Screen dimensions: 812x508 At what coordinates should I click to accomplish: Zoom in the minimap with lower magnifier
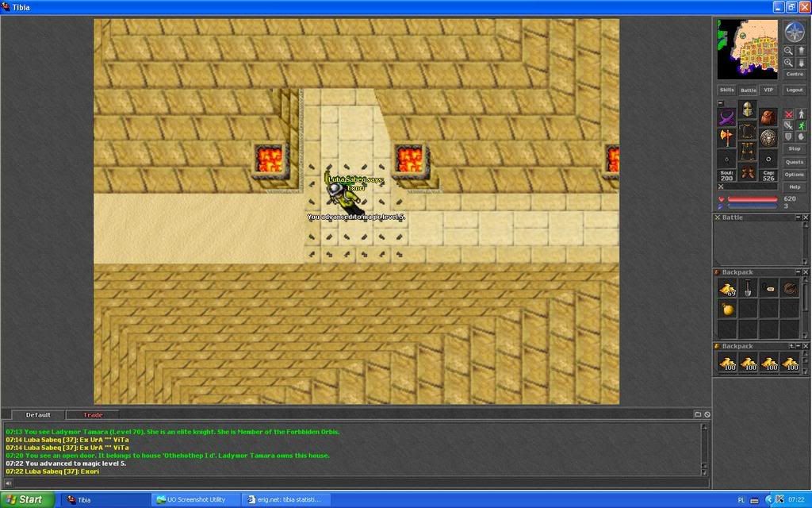click(x=788, y=63)
